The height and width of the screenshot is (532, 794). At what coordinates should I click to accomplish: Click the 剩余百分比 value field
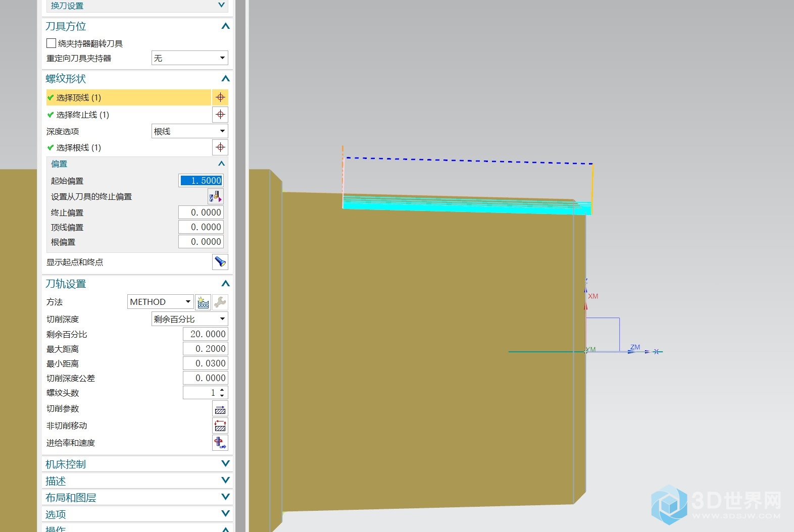pos(206,334)
